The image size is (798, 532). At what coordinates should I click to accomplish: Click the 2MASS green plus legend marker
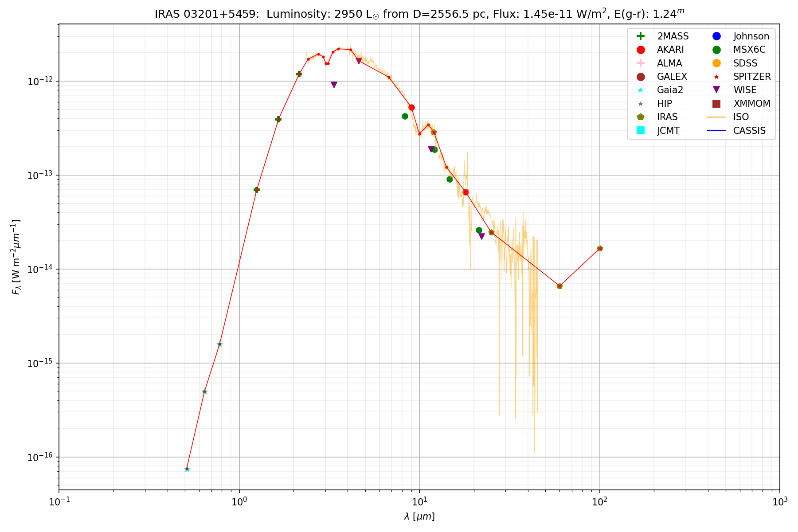click(640, 36)
